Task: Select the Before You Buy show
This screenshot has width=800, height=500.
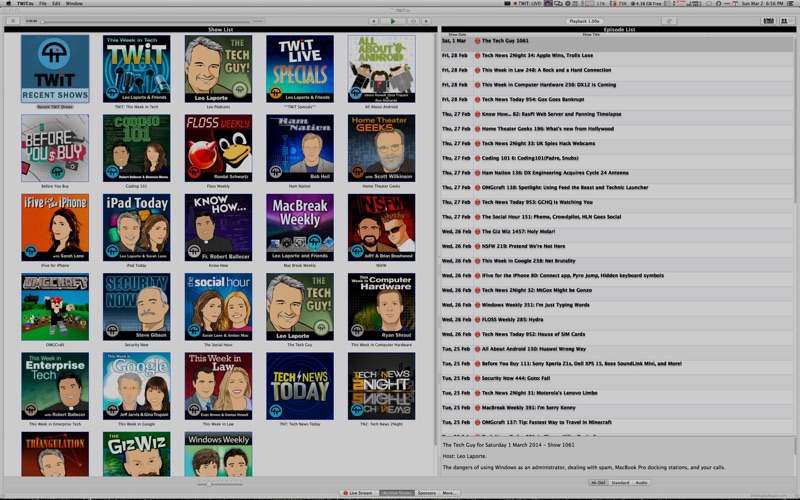Action: pyautogui.click(x=55, y=148)
